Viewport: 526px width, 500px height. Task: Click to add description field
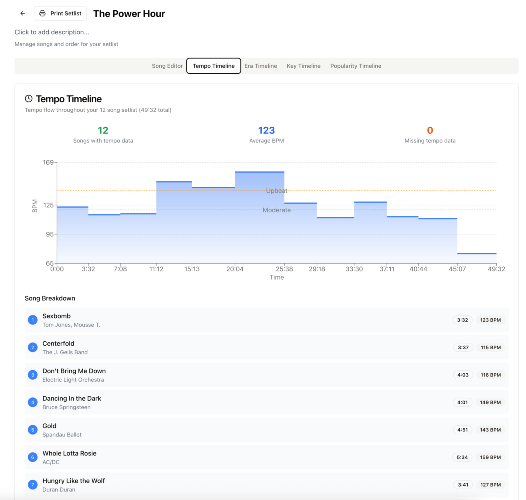click(x=52, y=32)
